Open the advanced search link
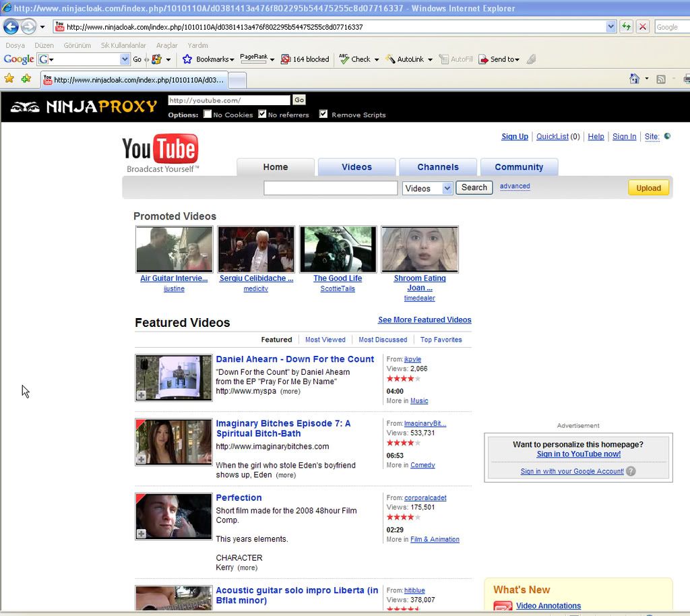Screen dimensions: 690x616 pyautogui.click(x=514, y=186)
